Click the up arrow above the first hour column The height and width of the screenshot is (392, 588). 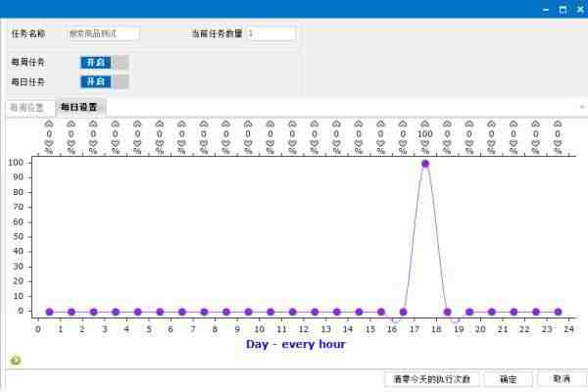coord(49,124)
